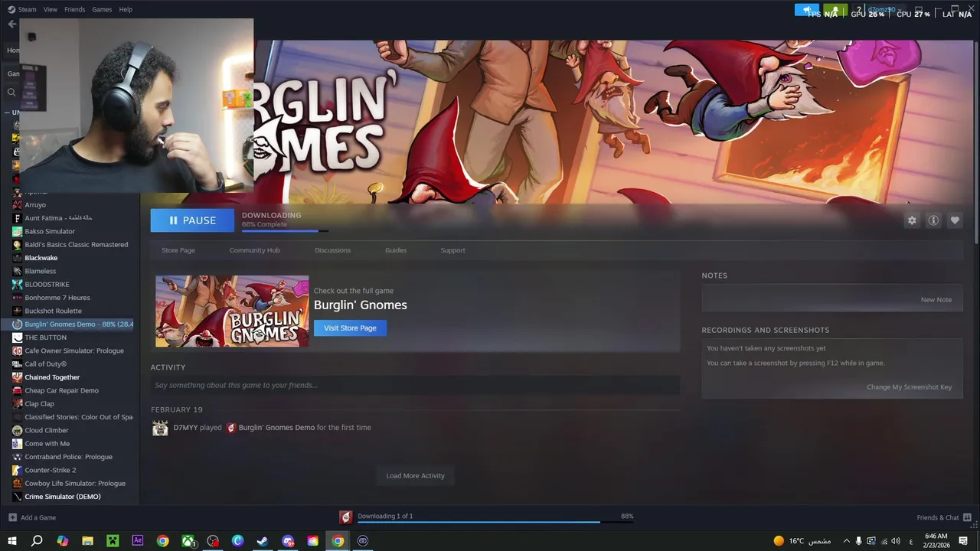Select Chained Together in library

click(x=52, y=377)
